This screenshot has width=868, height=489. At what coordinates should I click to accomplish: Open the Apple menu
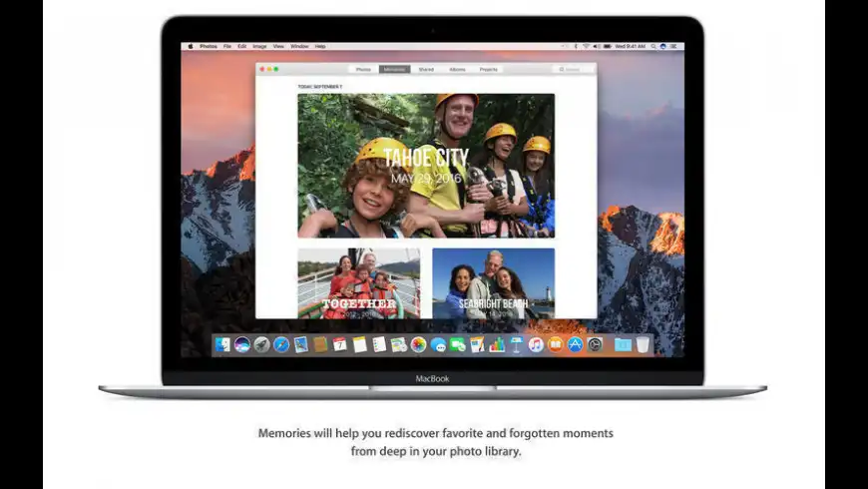click(x=191, y=47)
